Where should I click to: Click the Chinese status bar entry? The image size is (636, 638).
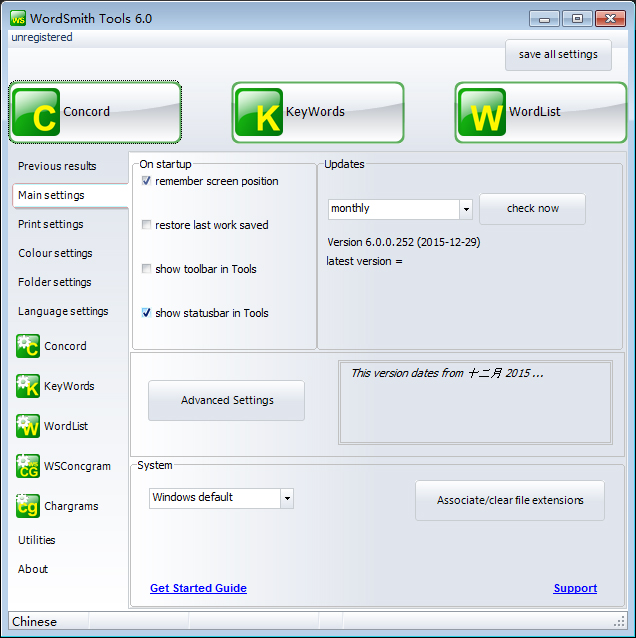(35, 622)
